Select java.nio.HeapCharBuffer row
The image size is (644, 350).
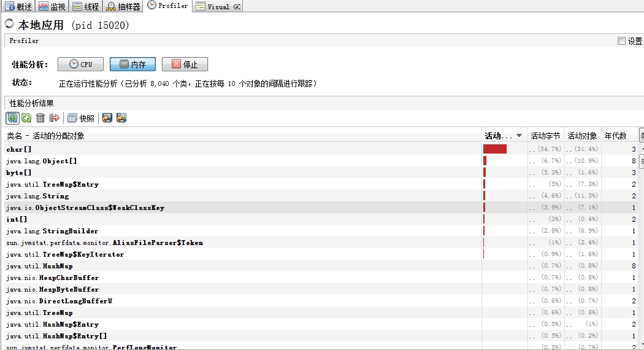coord(322,278)
